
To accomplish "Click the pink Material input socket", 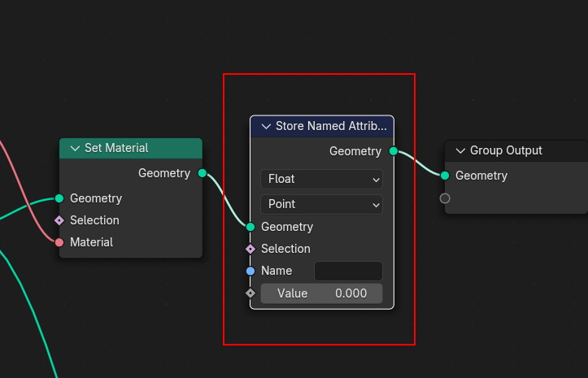I will click(59, 242).
